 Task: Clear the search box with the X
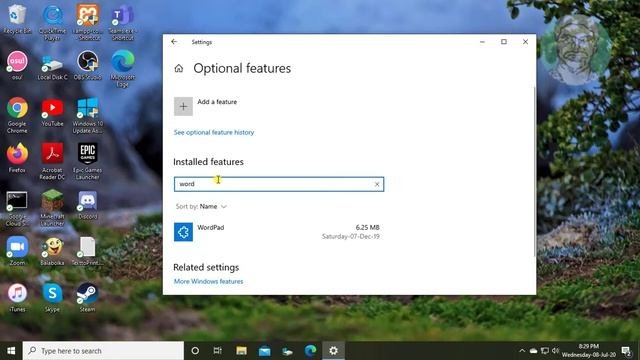[x=377, y=184]
